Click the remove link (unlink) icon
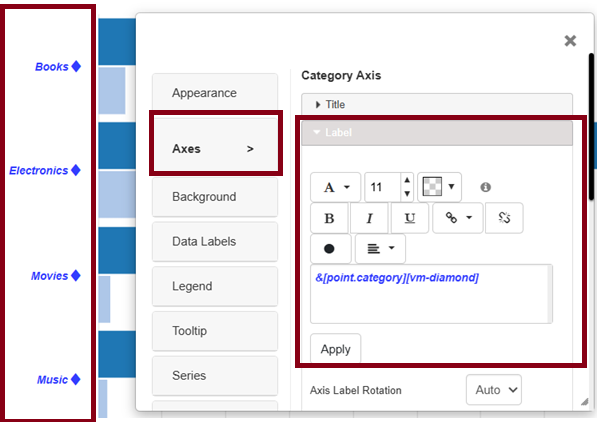 pos(504,218)
